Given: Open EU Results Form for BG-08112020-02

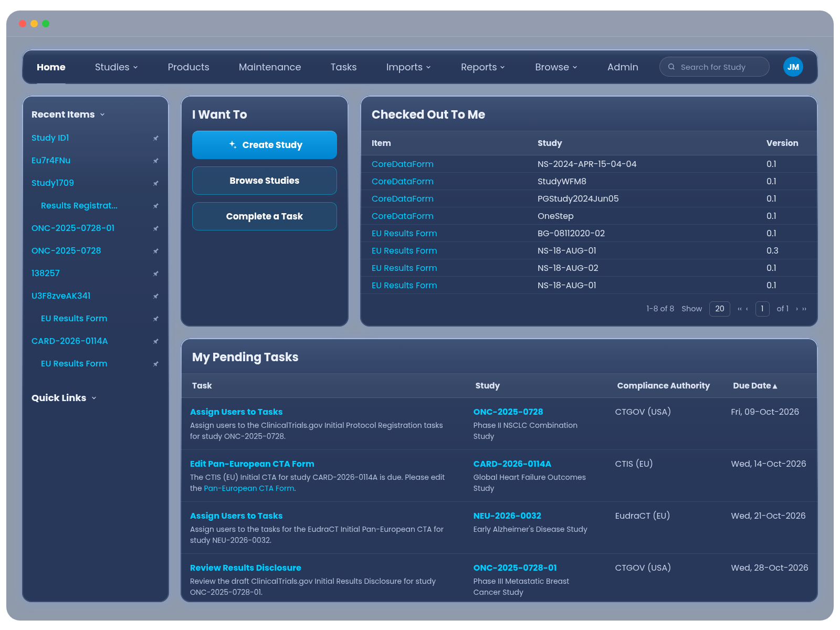Looking at the screenshot, I should click(x=404, y=234).
